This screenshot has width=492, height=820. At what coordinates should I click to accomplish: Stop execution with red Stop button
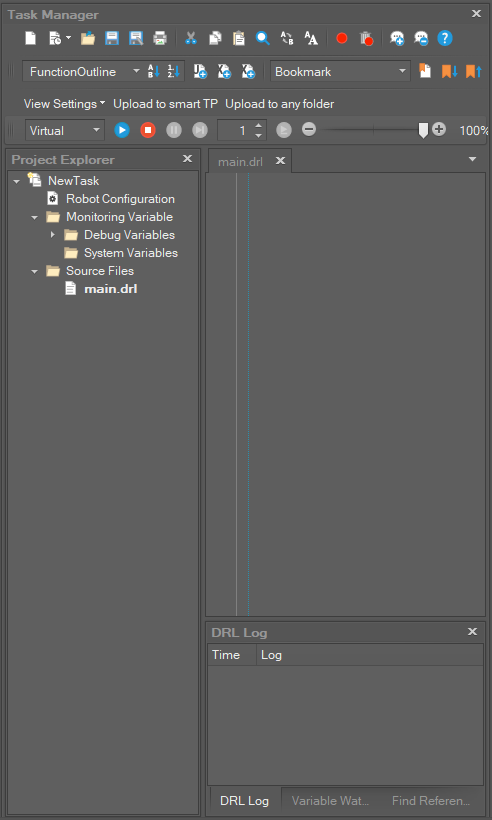point(148,130)
